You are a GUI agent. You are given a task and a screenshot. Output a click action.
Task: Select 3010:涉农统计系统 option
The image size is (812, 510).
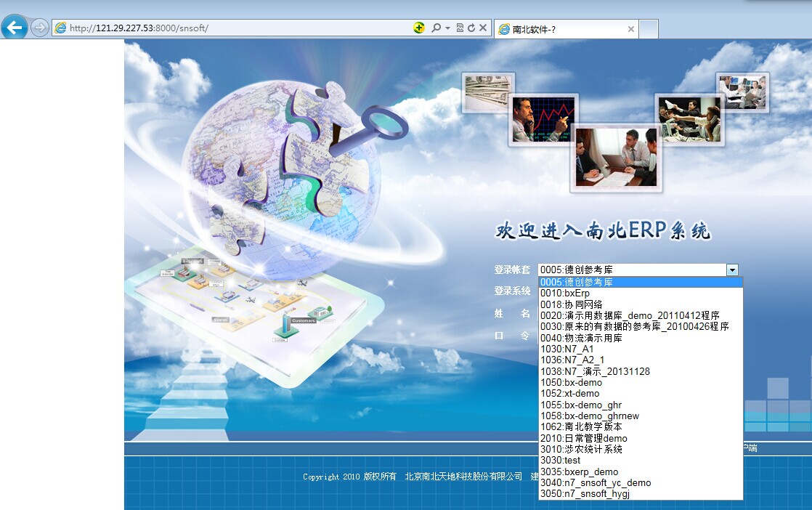pos(641,450)
